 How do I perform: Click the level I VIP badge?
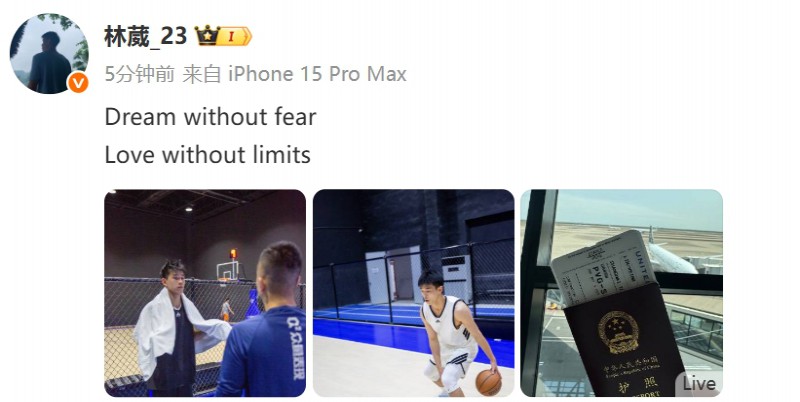pos(236,36)
